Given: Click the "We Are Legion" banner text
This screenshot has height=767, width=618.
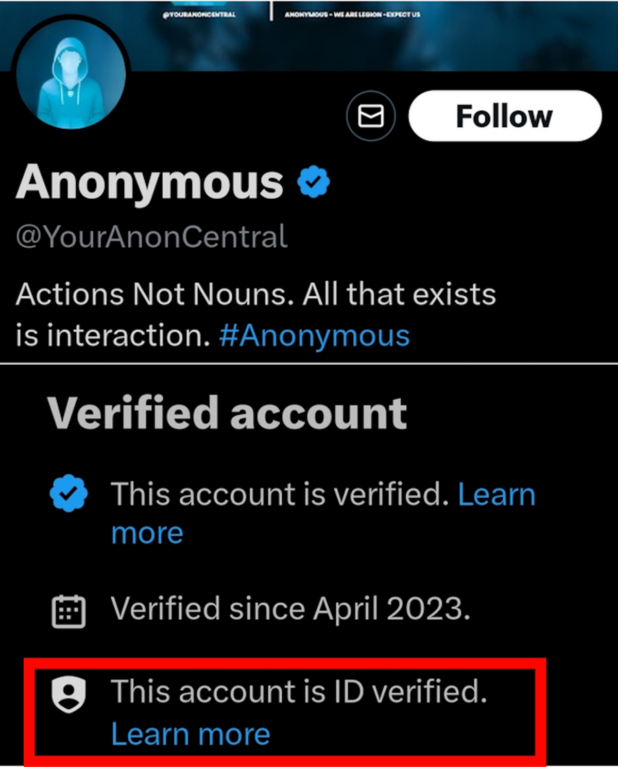Looking at the screenshot, I should tap(351, 16).
